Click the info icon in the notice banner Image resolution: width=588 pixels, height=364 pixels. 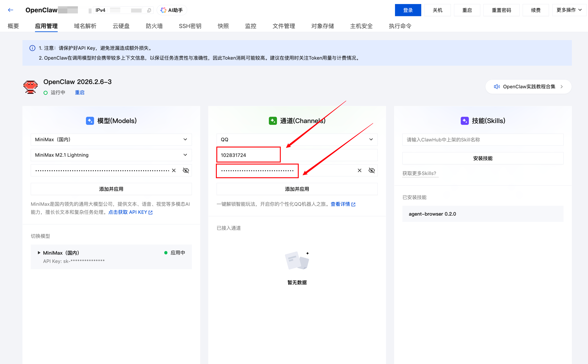[x=32, y=48]
